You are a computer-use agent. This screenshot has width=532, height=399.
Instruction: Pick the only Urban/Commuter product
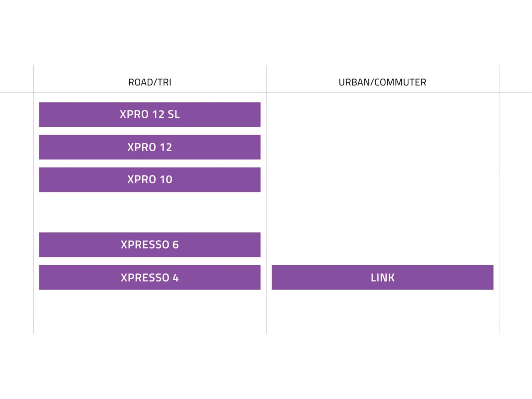(382, 277)
